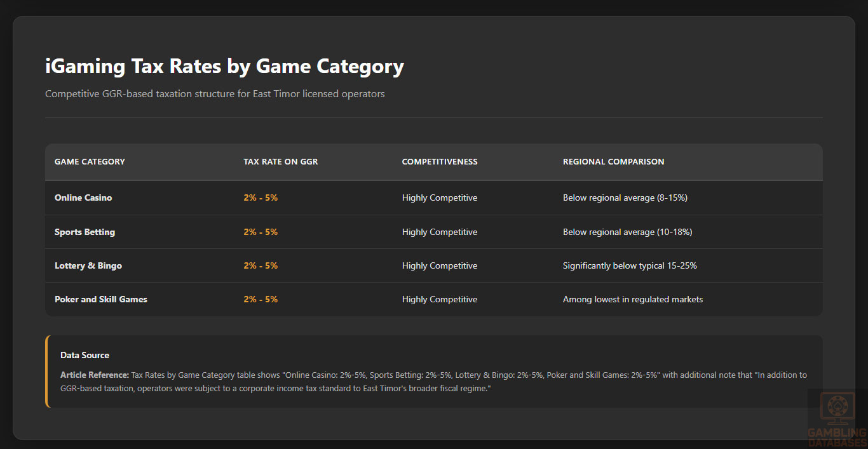This screenshot has height=449, width=868.
Task: Click Below regional average (8-15%) cell
Action: point(625,198)
